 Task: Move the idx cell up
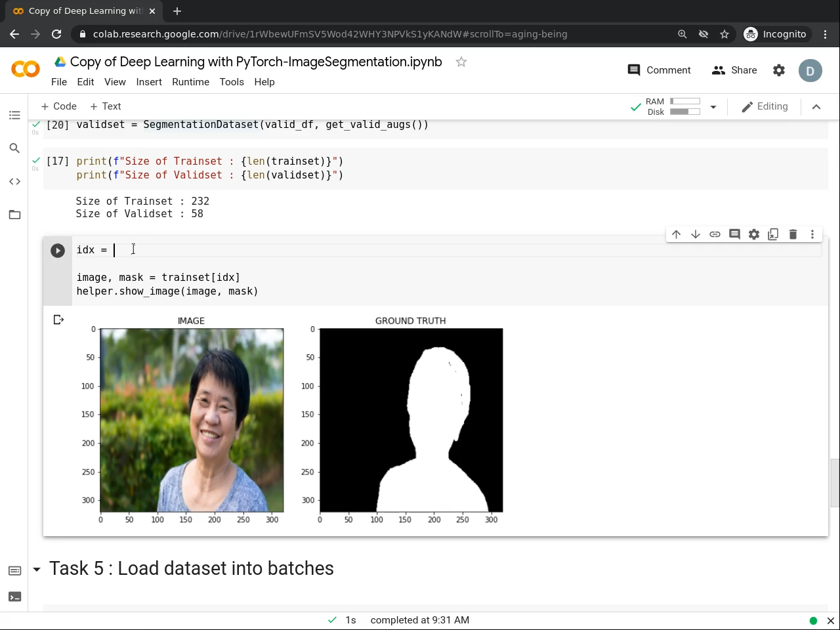[x=676, y=234]
